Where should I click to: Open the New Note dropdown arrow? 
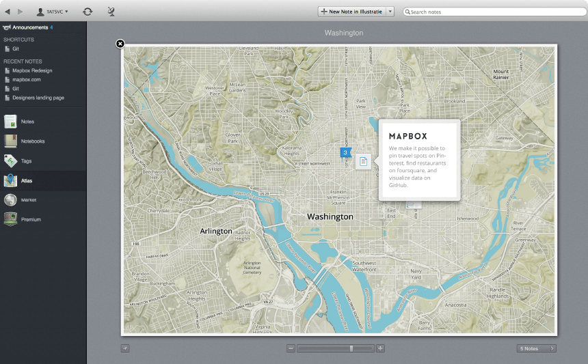390,12
